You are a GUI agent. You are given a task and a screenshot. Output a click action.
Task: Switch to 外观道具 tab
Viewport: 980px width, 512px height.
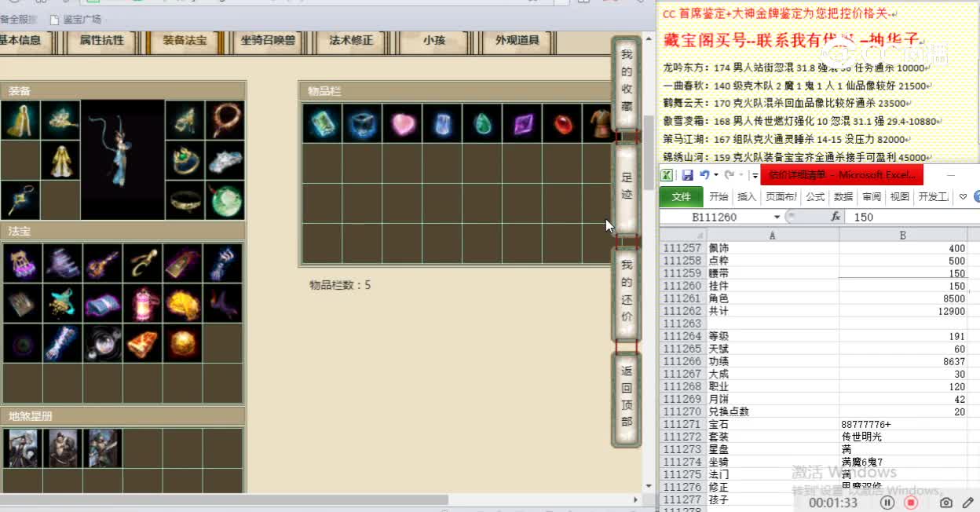517,40
